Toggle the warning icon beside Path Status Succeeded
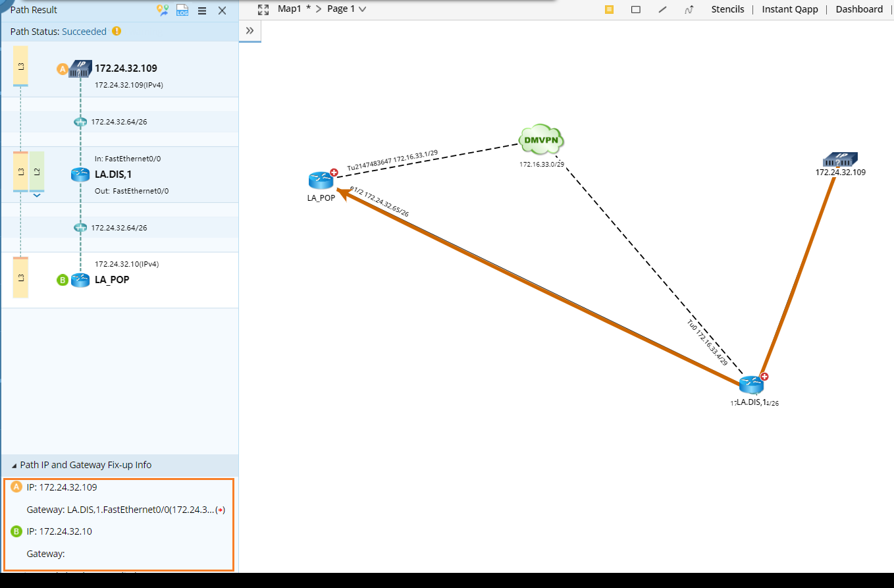This screenshot has width=894, height=588. coord(117,31)
